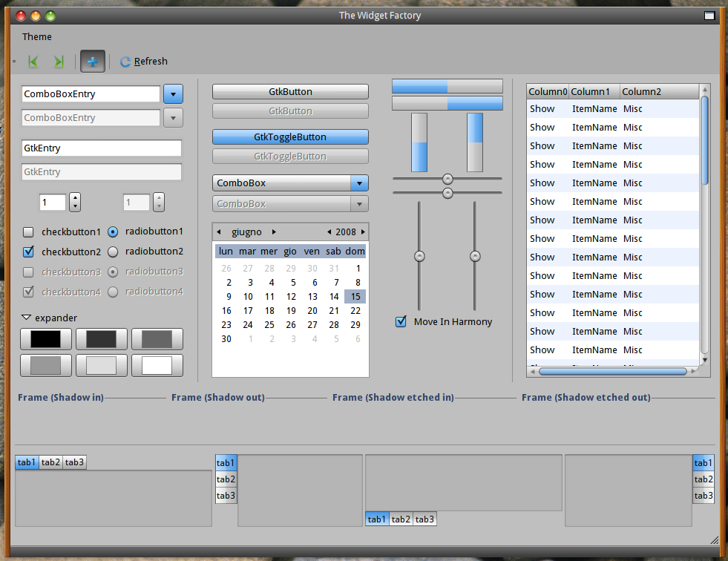
Task: Click the green go-to-first arrow toolbar icon
Action: pyautogui.click(x=33, y=62)
